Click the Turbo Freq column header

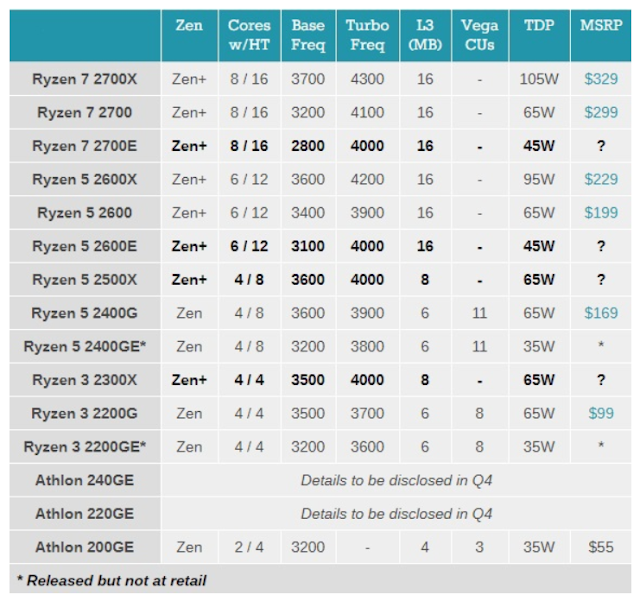coord(367,35)
